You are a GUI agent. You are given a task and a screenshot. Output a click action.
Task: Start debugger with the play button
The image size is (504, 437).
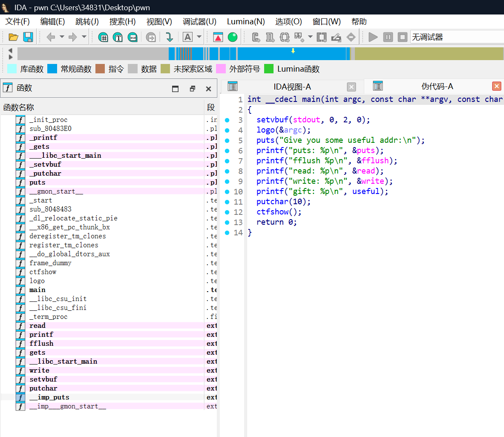click(x=373, y=37)
